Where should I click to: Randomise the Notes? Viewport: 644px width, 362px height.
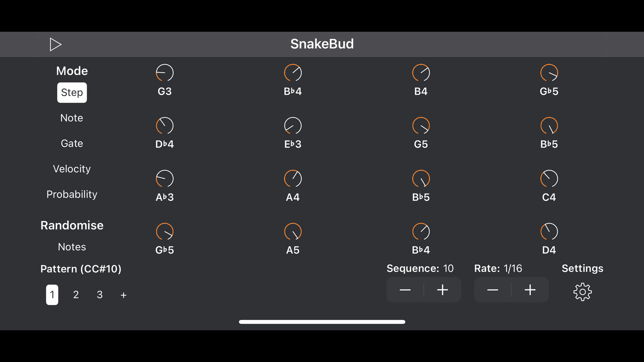[x=72, y=247]
